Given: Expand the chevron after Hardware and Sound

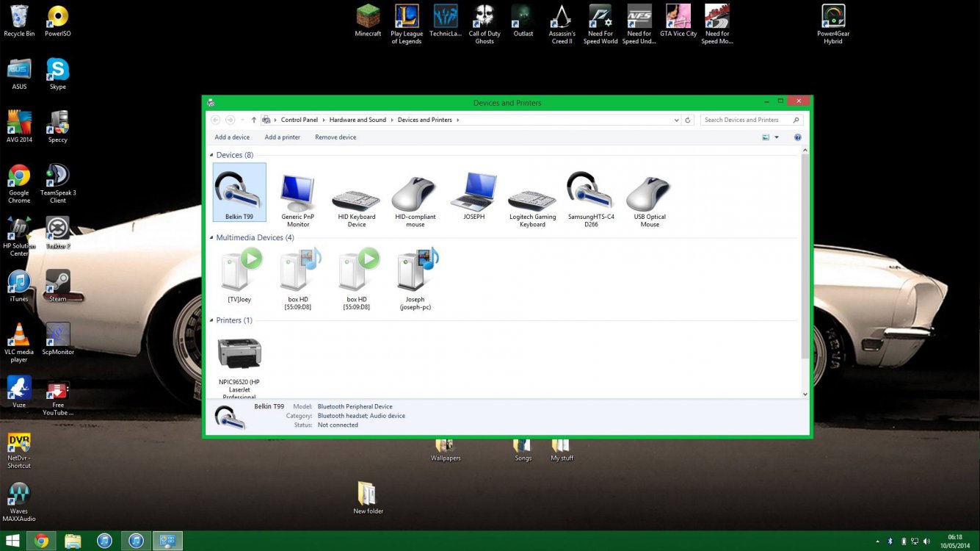Looking at the screenshot, I should tap(392, 120).
